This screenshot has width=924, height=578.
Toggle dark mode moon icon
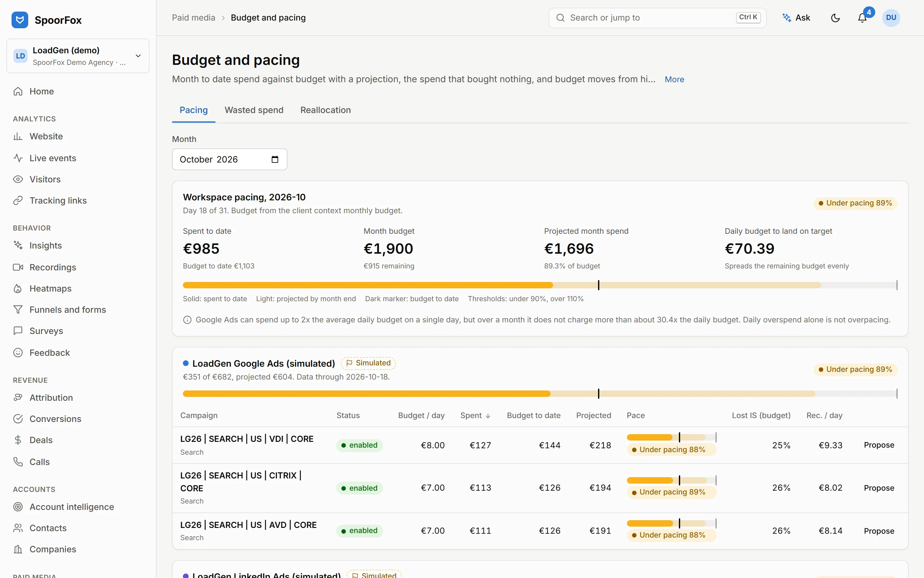[x=835, y=18]
